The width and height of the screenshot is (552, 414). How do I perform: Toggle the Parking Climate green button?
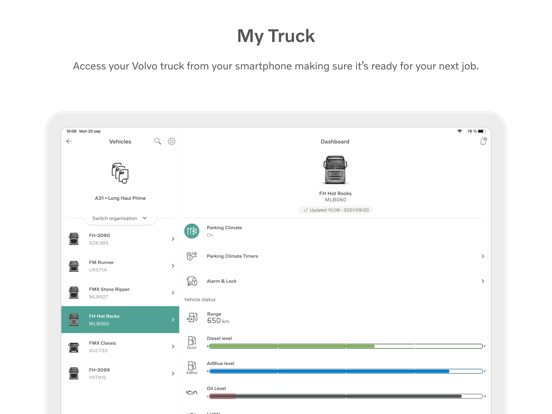(x=192, y=231)
